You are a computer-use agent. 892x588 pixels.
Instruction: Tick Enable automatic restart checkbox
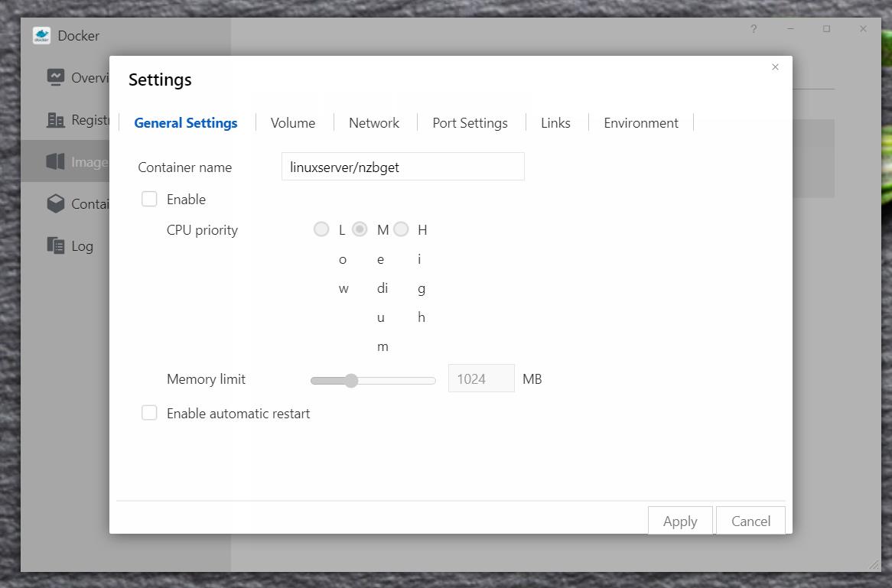click(149, 414)
